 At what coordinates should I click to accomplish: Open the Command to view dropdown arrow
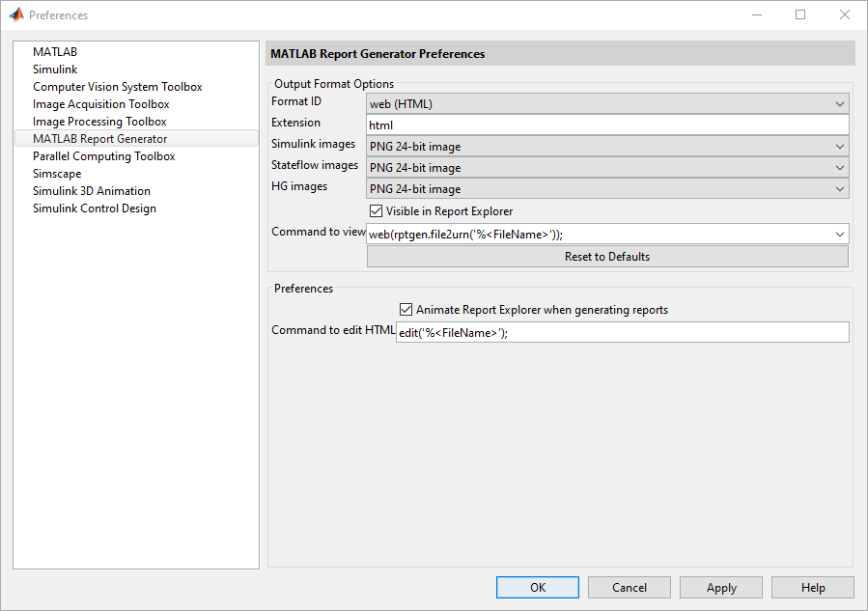click(839, 235)
